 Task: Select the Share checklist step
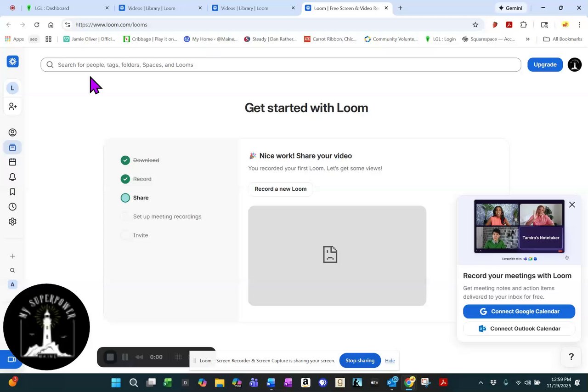(x=135, y=198)
